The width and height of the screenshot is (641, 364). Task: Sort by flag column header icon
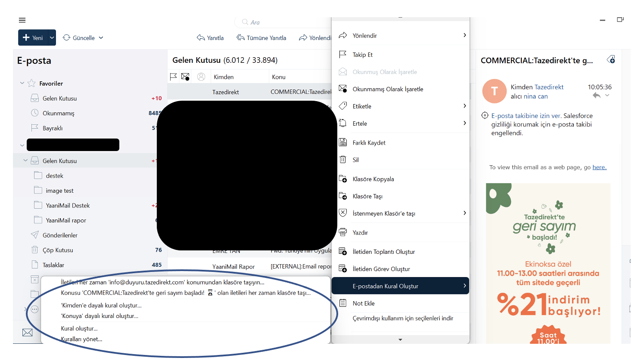point(174,77)
